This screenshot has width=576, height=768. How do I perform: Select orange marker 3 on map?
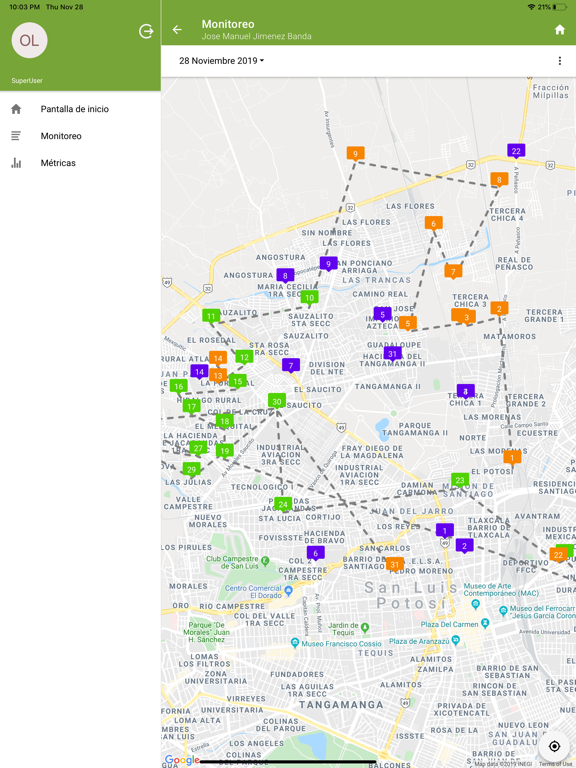pos(466,317)
